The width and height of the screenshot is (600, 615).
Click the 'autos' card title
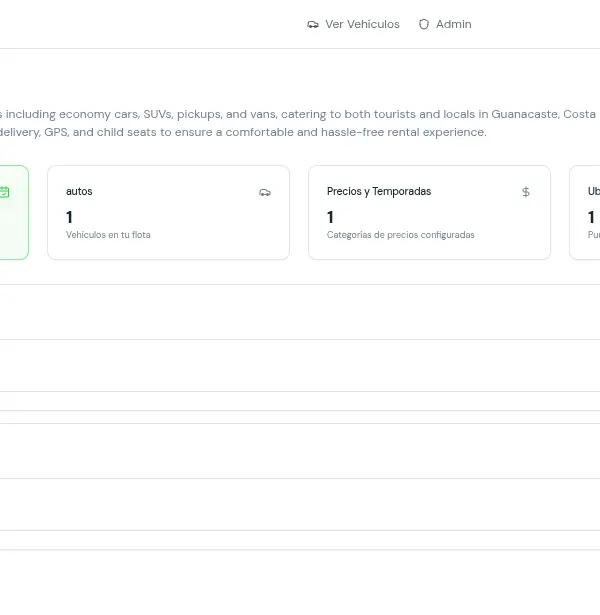(x=79, y=191)
